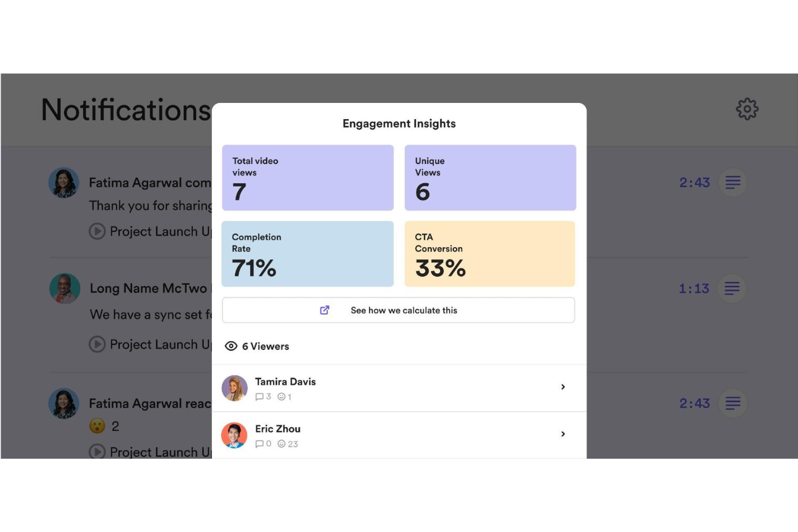Click the eye icon beside 6 Viewers
The height and width of the screenshot is (532, 798).
tap(231, 346)
